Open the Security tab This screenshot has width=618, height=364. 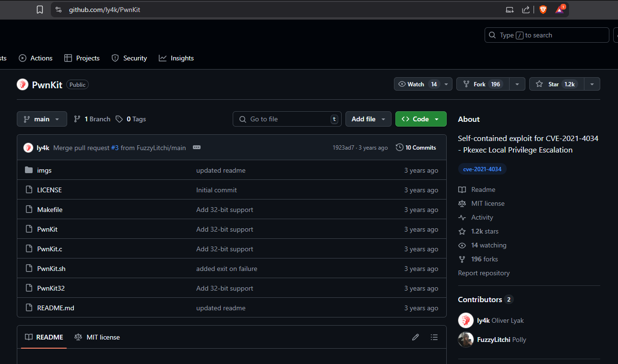(129, 58)
